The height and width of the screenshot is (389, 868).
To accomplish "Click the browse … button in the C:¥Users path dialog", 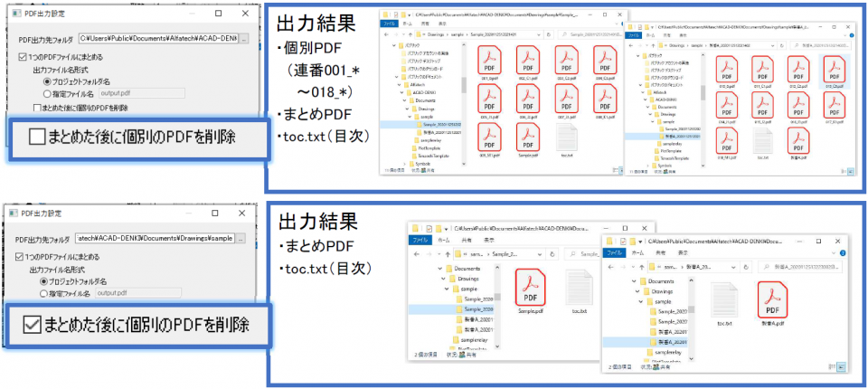I will coord(245,39).
